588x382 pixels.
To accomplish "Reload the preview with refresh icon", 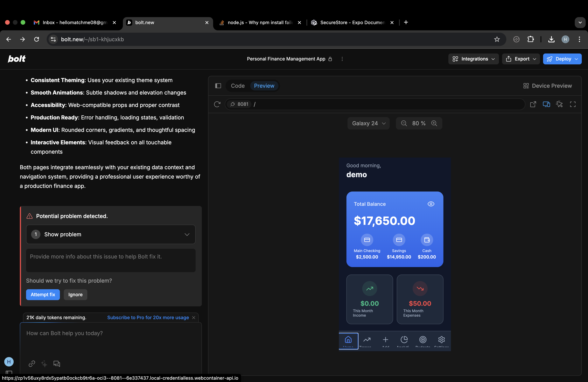I will (x=217, y=104).
